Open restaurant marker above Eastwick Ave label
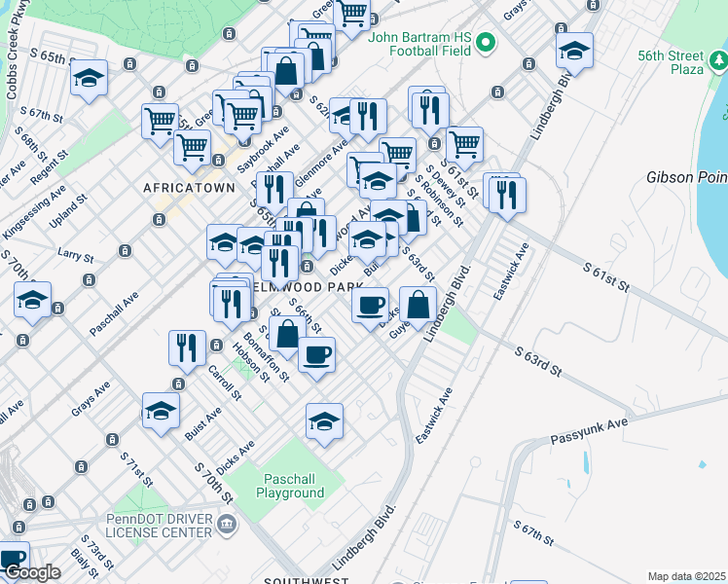The height and width of the screenshot is (584, 728). (x=507, y=198)
